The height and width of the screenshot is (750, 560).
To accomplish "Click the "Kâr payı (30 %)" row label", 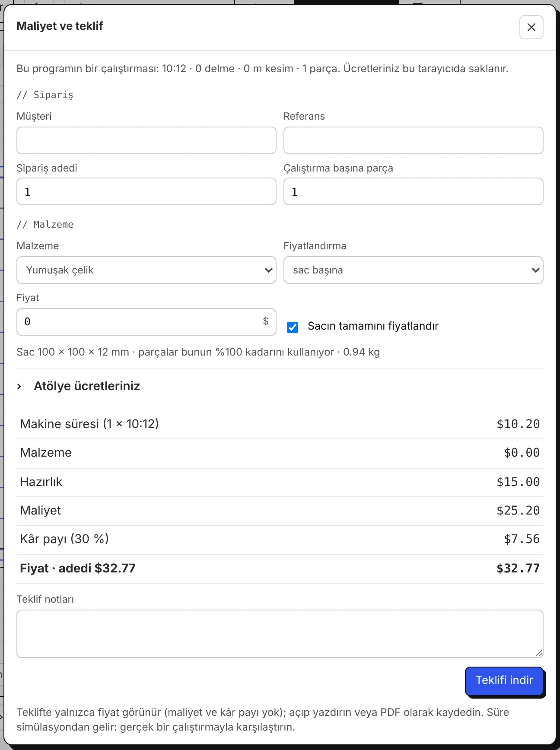I will 64,539.
